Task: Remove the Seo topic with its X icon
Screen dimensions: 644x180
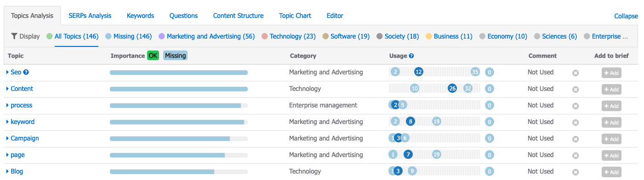Action: [575, 73]
